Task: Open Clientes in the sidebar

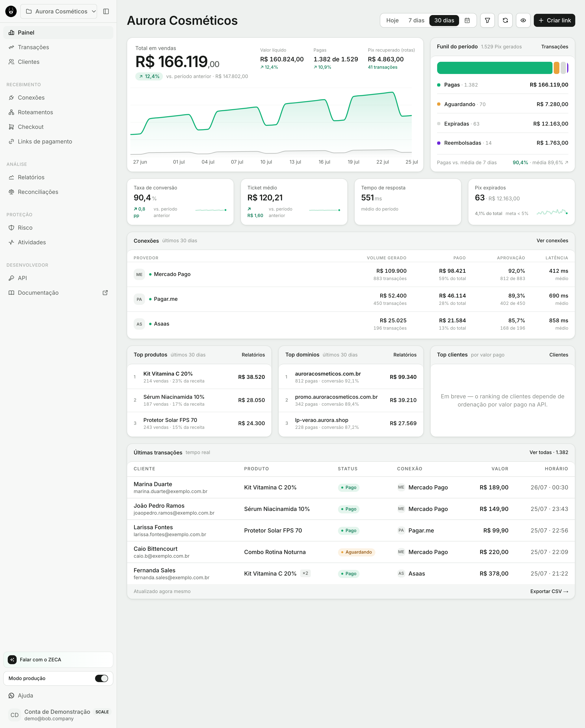Action: [58, 62]
